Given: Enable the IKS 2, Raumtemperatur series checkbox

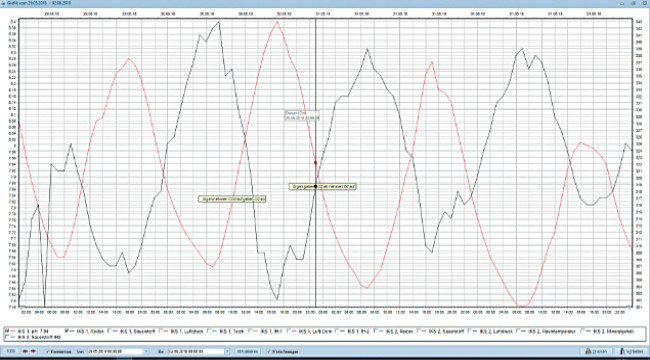Looking at the screenshot, I should [519, 331].
